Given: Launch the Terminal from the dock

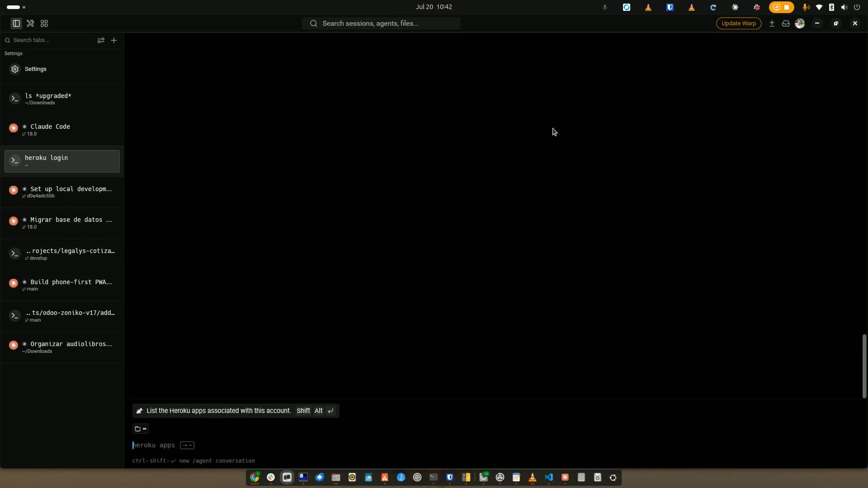Looking at the screenshot, I should [x=434, y=478].
